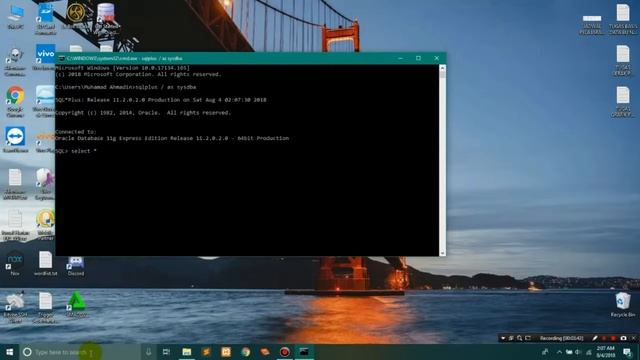Open wordlist.txt on the desktop
The width and height of the screenshot is (640, 360).
pyautogui.click(x=45, y=263)
